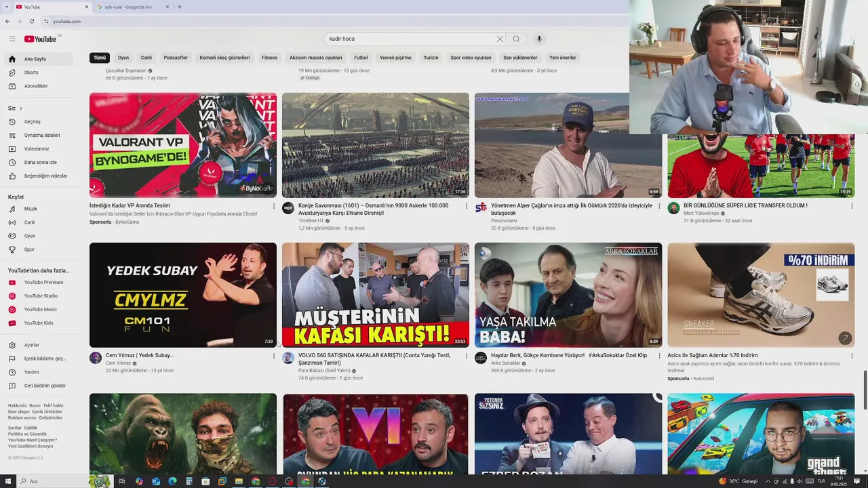The width and height of the screenshot is (868, 488).
Task: Click YouTube Nasıl Çalışıyor? footer link
Action: pyautogui.click(x=33, y=441)
